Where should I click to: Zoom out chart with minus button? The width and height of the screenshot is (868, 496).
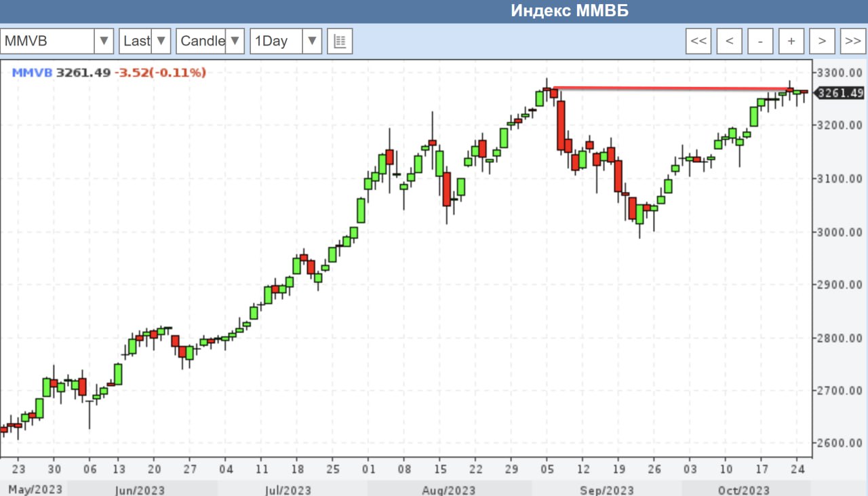click(x=760, y=41)
